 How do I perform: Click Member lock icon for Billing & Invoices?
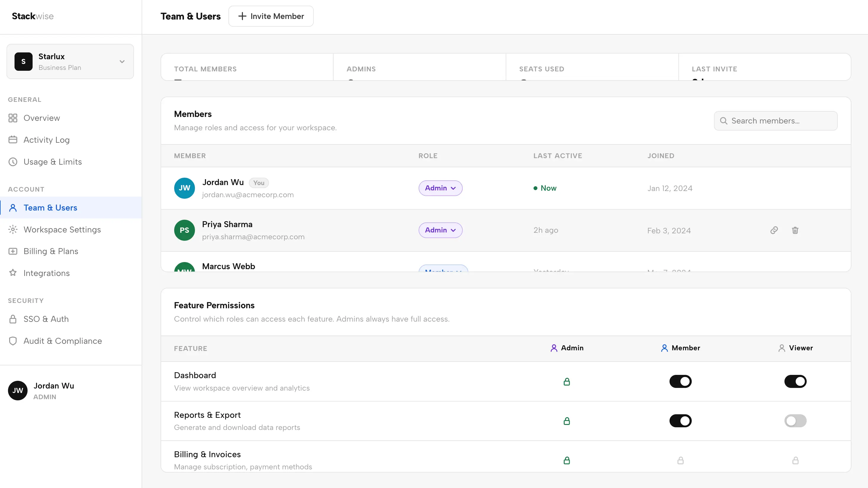pos(681,460)
